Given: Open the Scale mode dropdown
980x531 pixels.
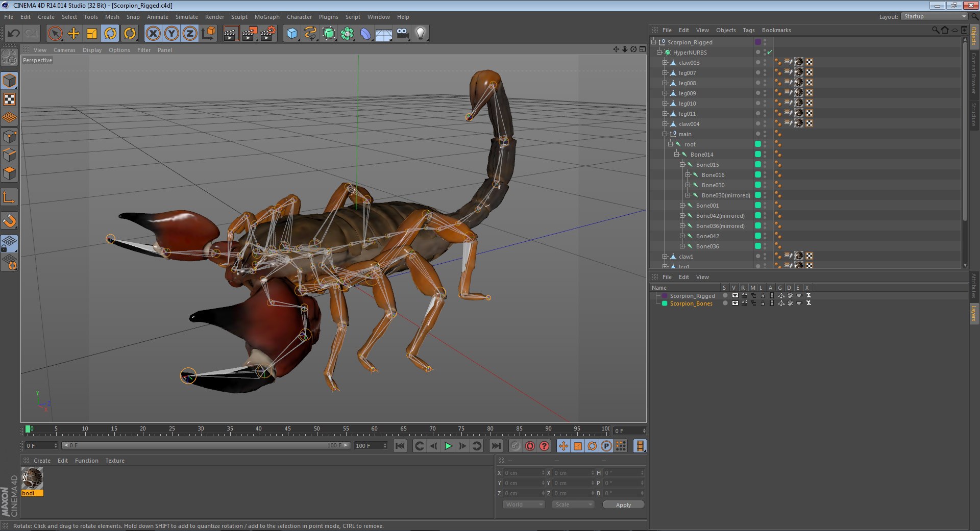Looking at the screenshot, I should [x=573, y=504].
